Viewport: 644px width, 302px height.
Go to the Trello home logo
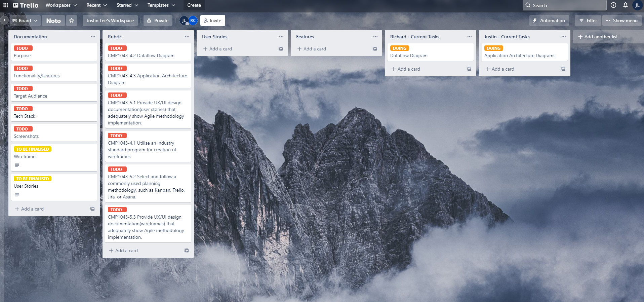point(26,5)
